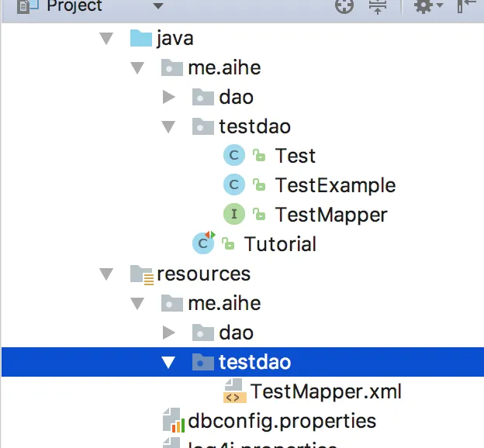The height and width of the screenshot is (448, 484).
Task: Click the hide panel icon
Action: (466, 5)
